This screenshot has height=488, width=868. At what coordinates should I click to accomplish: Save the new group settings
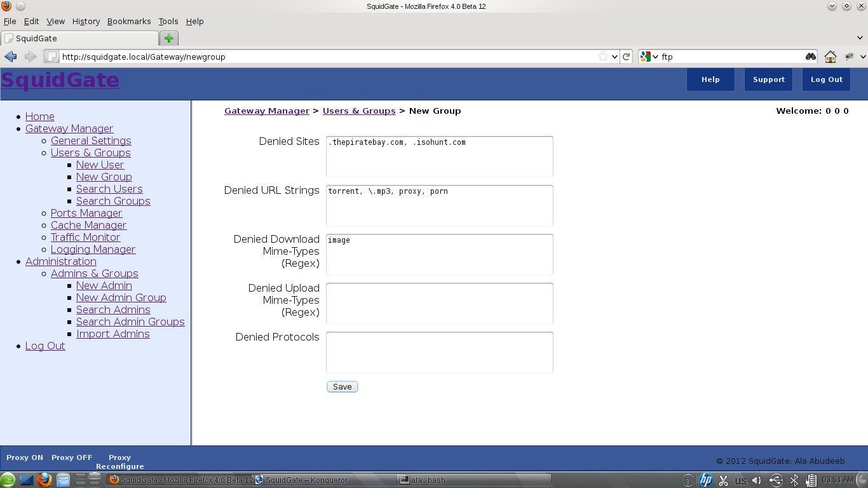342,386
